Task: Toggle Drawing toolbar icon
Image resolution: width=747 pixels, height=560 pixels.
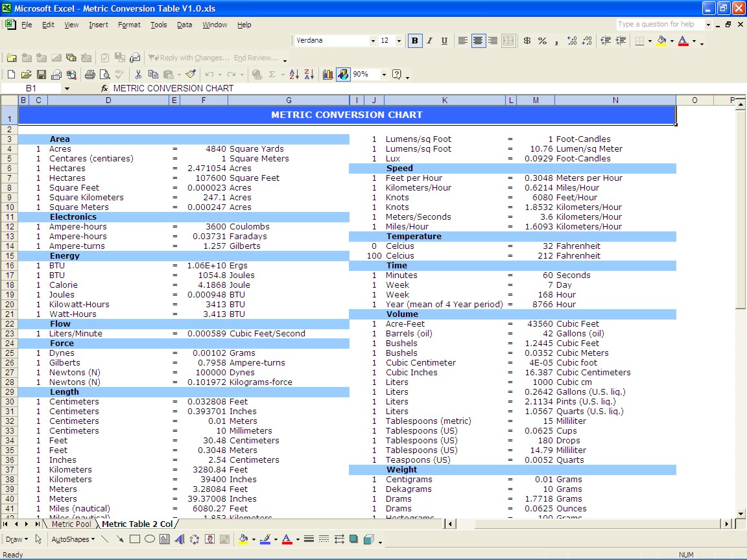Action: click(343, 75)
